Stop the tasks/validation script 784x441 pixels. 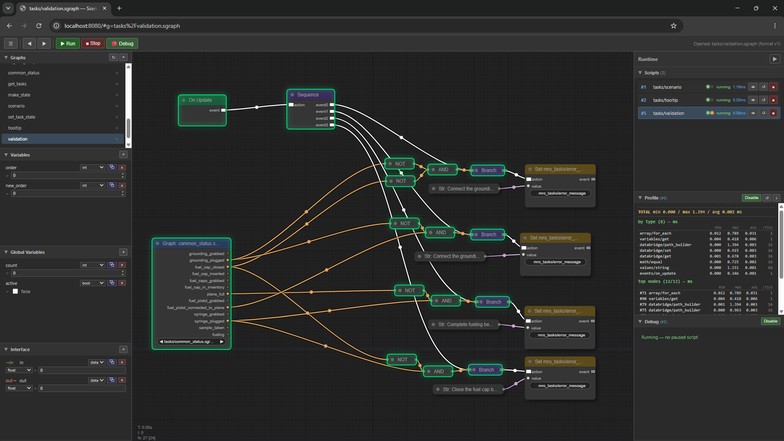774,113
